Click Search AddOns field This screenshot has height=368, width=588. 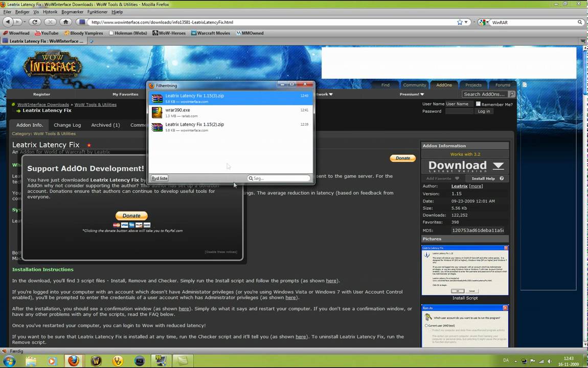click(x=485, y=95)
